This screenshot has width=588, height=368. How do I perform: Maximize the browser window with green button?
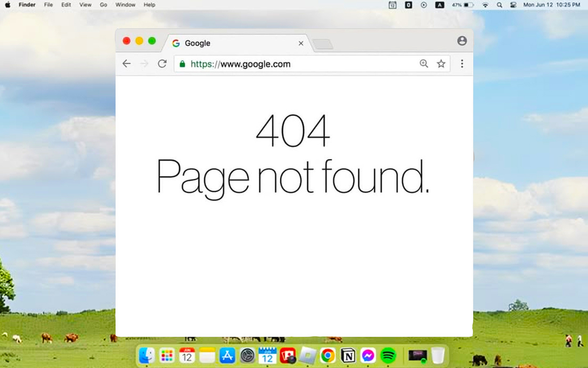(152, 41)
